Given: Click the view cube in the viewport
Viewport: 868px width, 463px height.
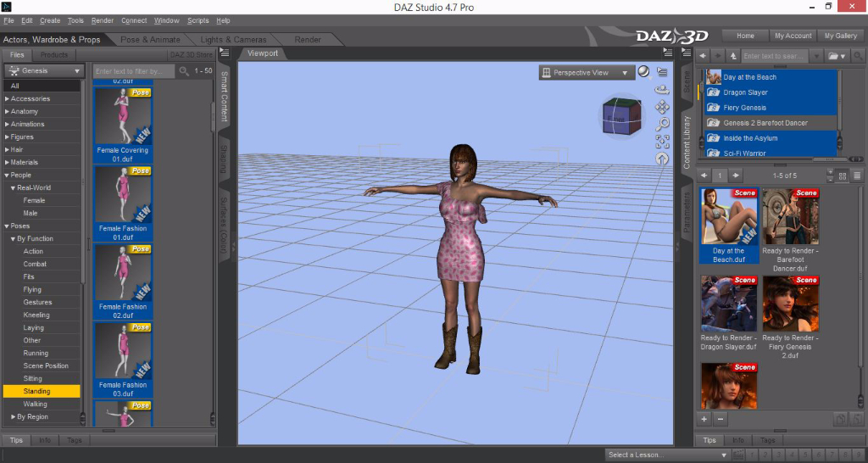Looking at the screenshot, I should [x=621, y=116].
